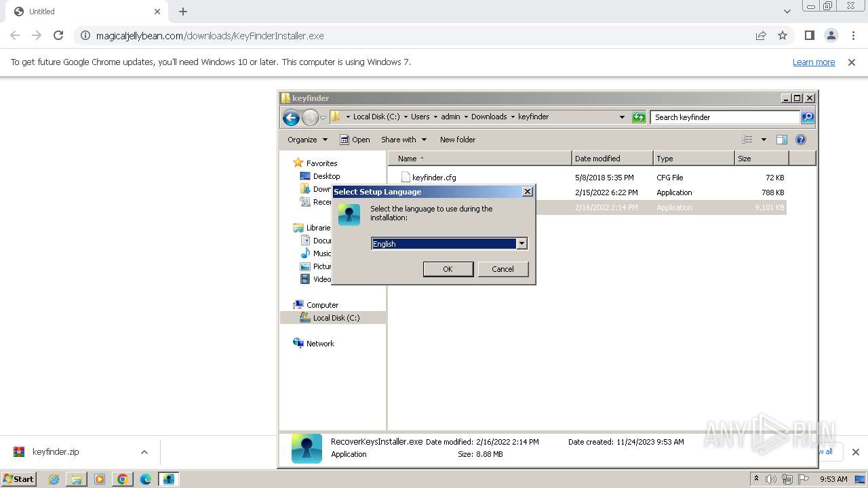Open the Share with menu

(404, 140)
